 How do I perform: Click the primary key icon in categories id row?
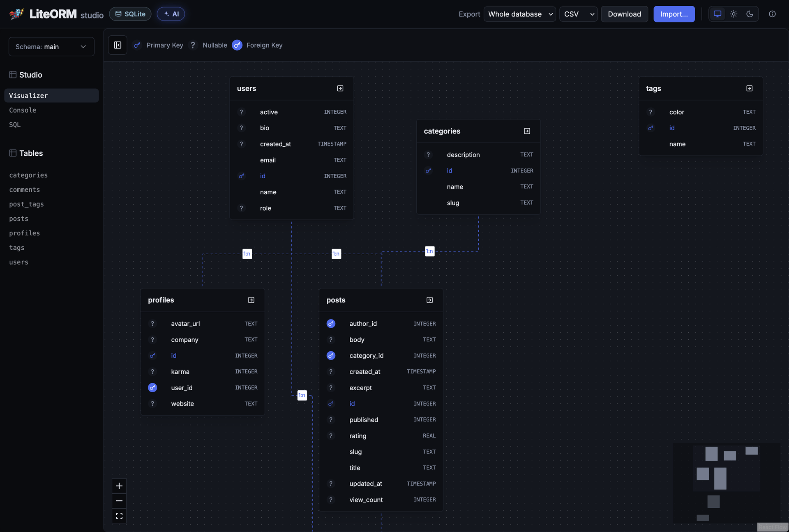point(428,171)
